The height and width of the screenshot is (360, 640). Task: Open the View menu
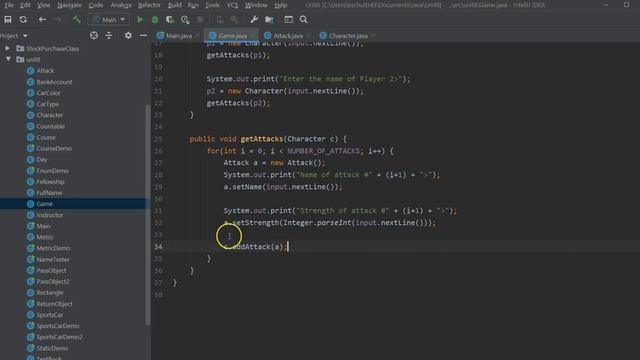point(43,5)
